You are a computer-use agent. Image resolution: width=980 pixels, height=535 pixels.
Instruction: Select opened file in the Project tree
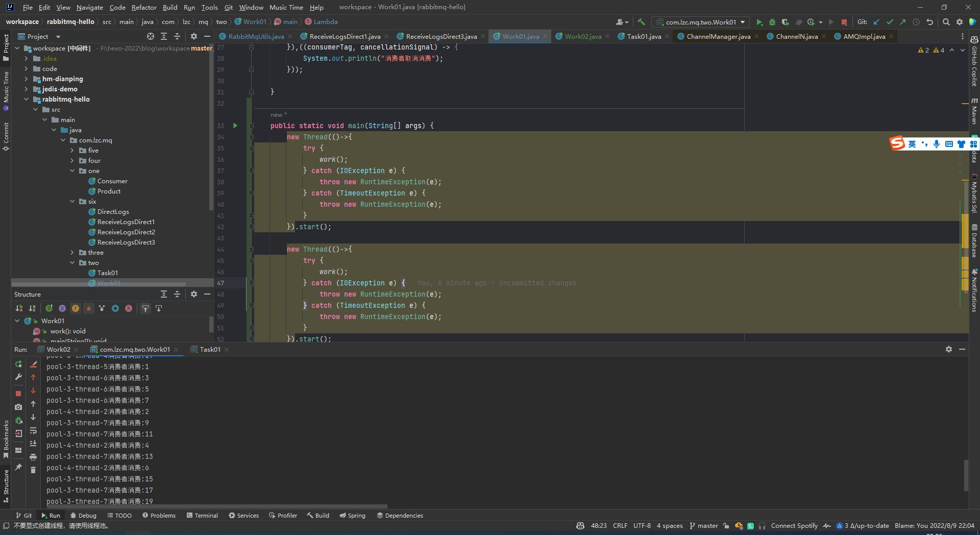(150, 36)
